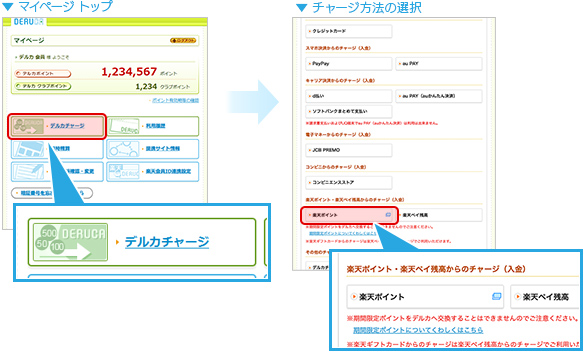This screenshot has height=360, width=585.
Task: Click the icon beside 楽天会員ID連携設定
Action: [x=124, y=172]
